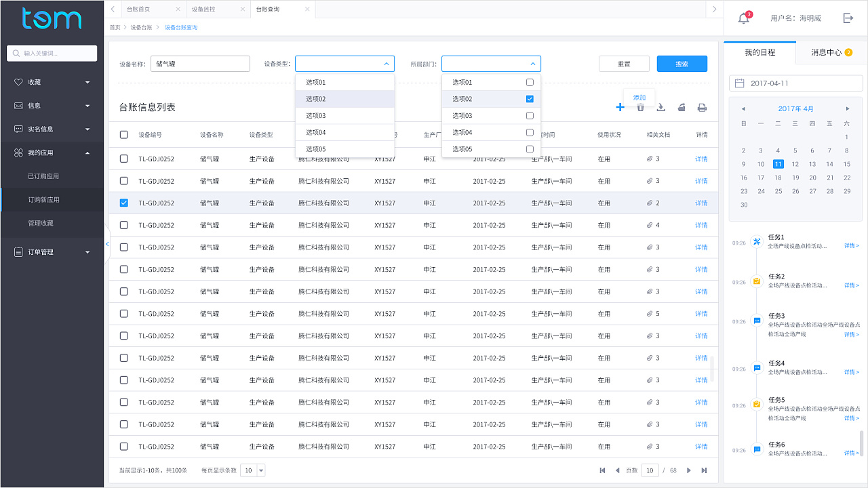The height and width of the screenshot is (488, 868).
Task: Click the logout icon beside username
Action: tap(848, 18)
